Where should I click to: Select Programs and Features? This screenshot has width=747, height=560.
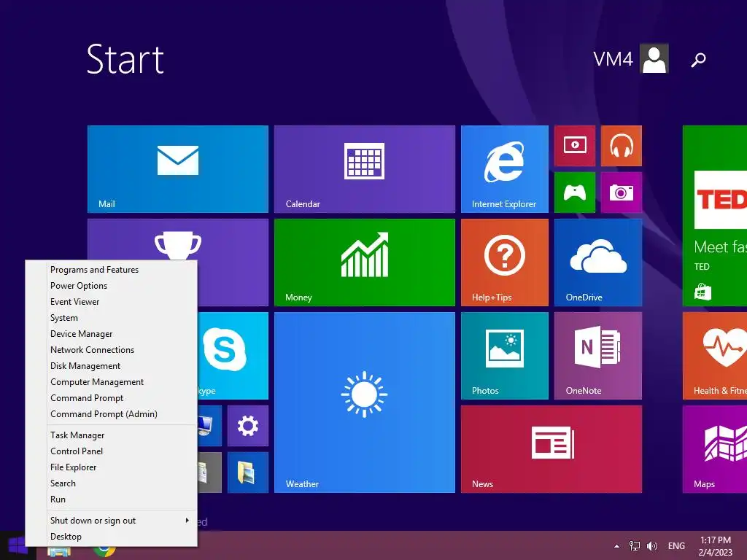pyautogui.click(x=112, y=270)
